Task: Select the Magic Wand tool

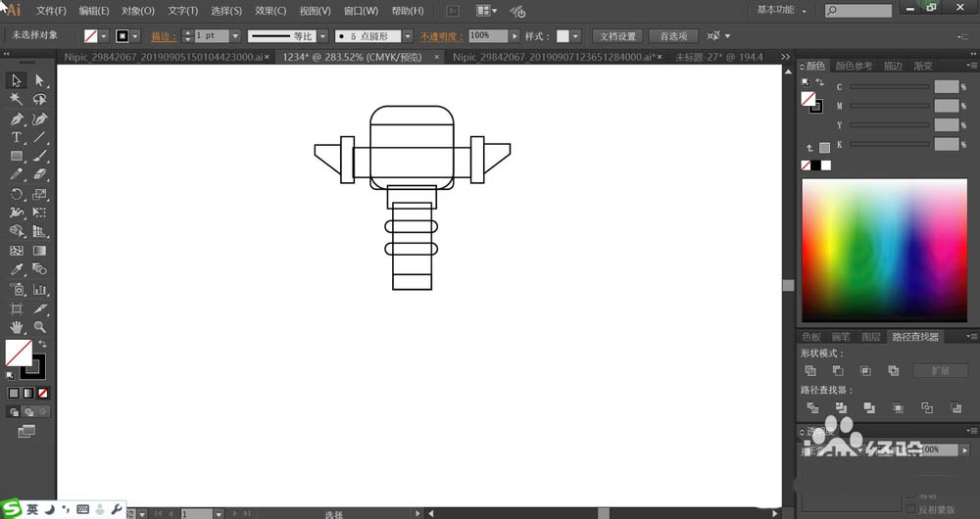Action: pos(17,99)
